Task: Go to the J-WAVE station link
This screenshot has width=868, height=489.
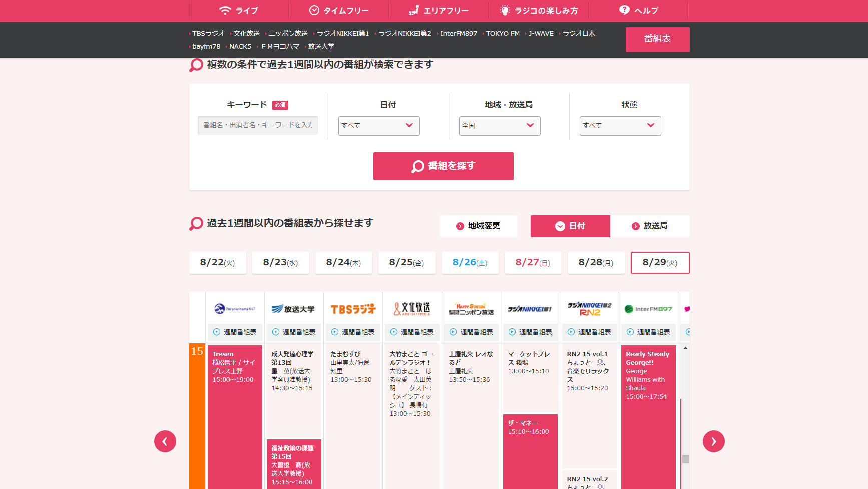Action: tap(541, 33)
